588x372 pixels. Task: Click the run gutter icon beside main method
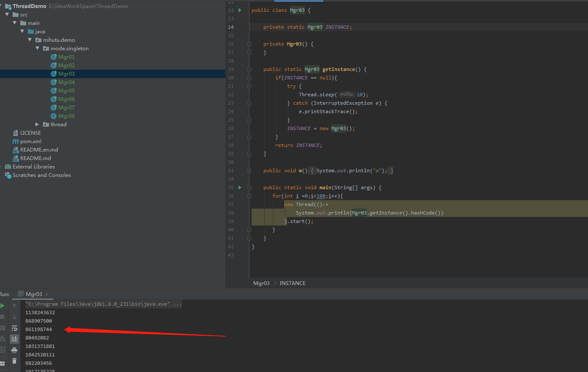[240, 187]
